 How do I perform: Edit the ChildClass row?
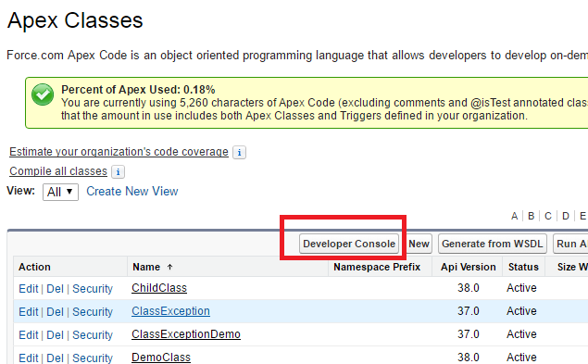tap(29, 289)
